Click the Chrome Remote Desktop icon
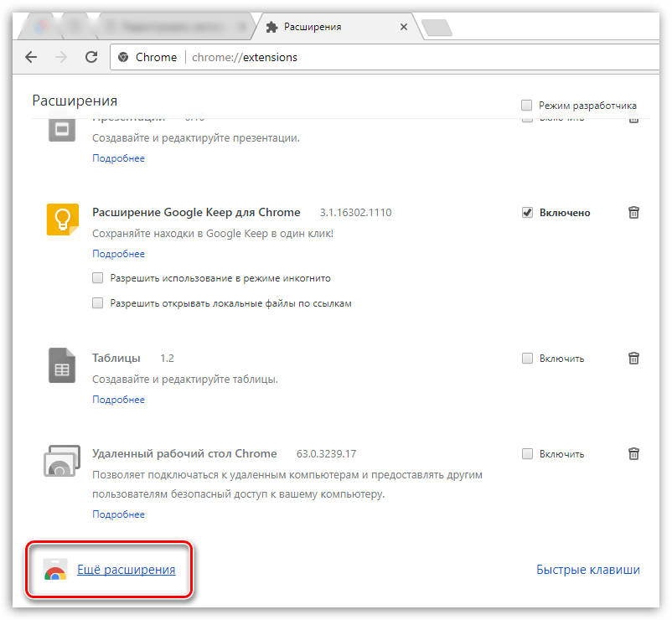 tap(61, 461)
